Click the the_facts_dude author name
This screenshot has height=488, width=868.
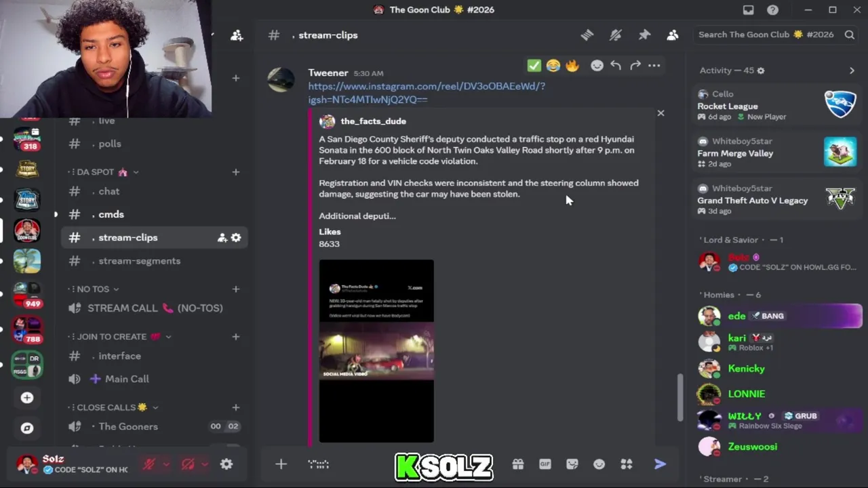[373, 121]
